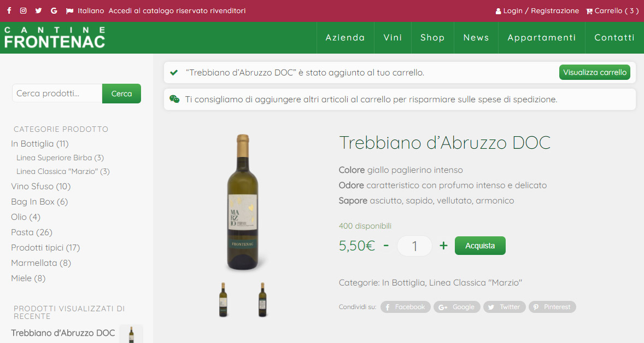The image size is (644, 343).
Task: Open the Twitter icon in top bar
Action: point(38,11)
